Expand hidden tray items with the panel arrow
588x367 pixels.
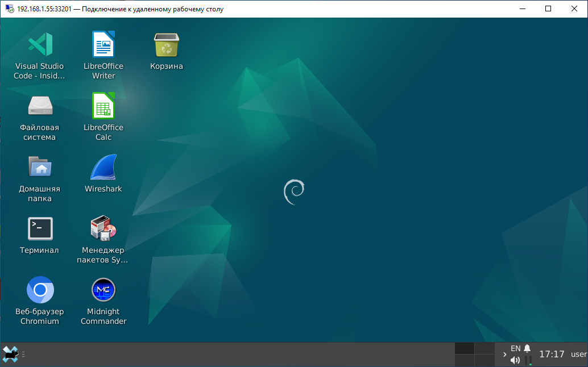[x=504, y=355]
